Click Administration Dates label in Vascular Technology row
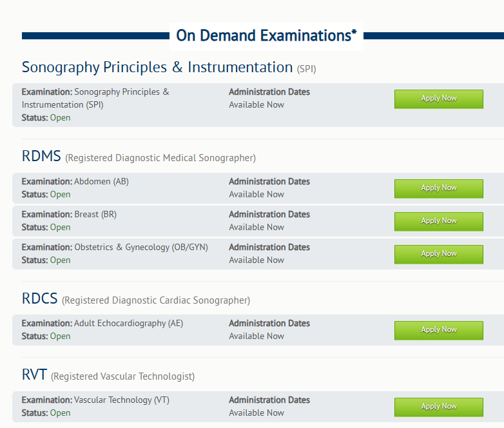This screenshot has height=428, width=504. tap(269, 400)
